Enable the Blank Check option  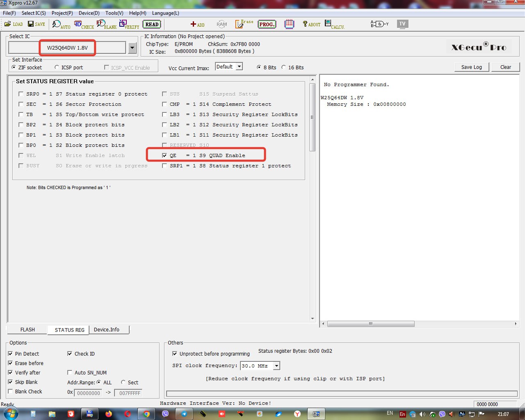pyautogui.click(x=10, y=391)
